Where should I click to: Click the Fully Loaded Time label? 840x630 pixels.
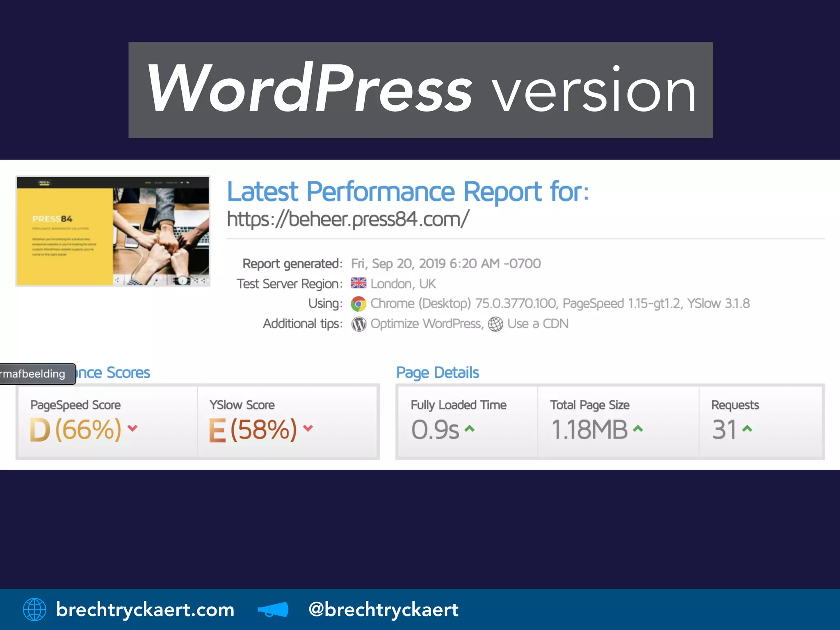(459, 405)
